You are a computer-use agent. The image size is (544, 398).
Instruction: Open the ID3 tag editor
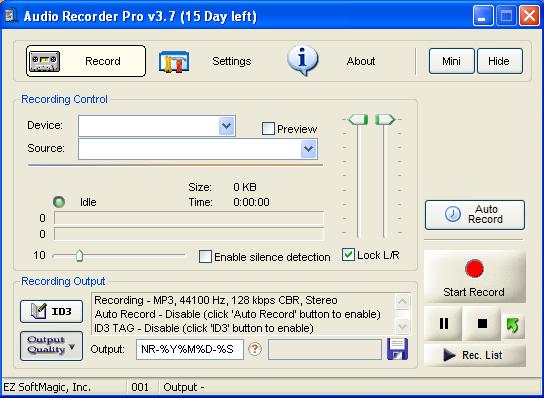click(51, 312)
